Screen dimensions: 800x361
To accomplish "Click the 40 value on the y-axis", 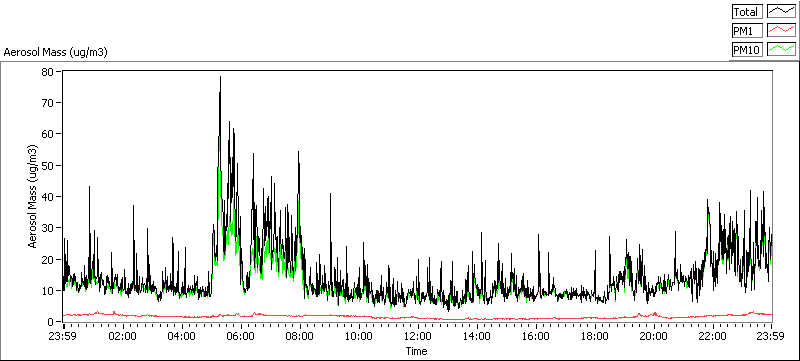I will [x=48, y=196].
